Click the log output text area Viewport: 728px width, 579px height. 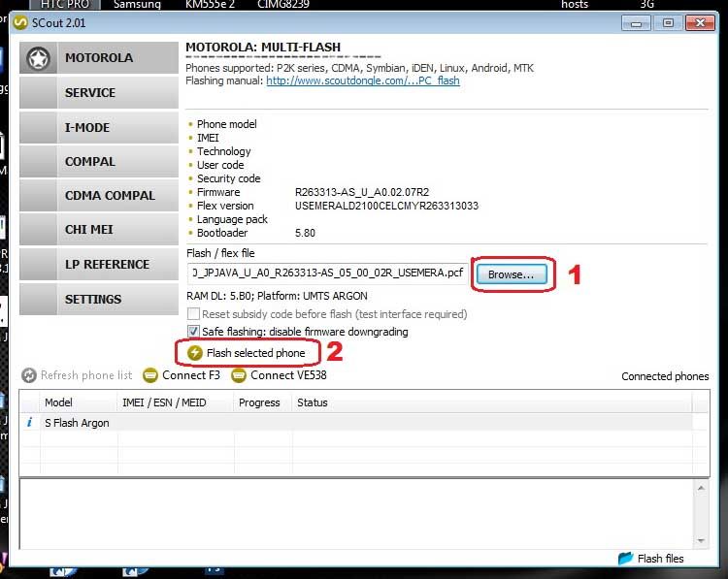[356, 514]
